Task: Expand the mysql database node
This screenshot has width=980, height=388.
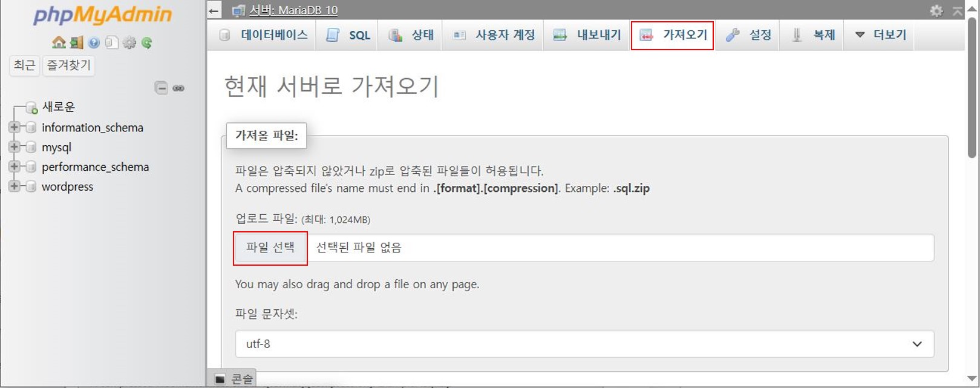Action: tap(14, 147)
